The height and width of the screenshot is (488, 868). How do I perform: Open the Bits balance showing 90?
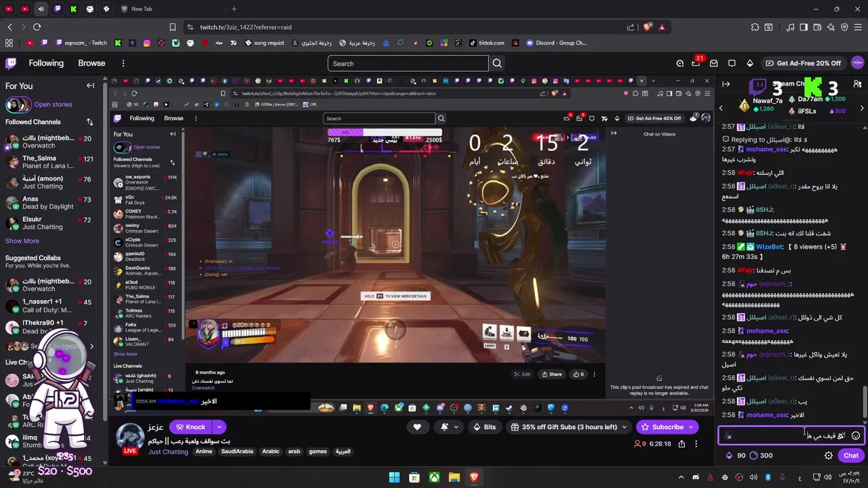click(x=736, y=455)
